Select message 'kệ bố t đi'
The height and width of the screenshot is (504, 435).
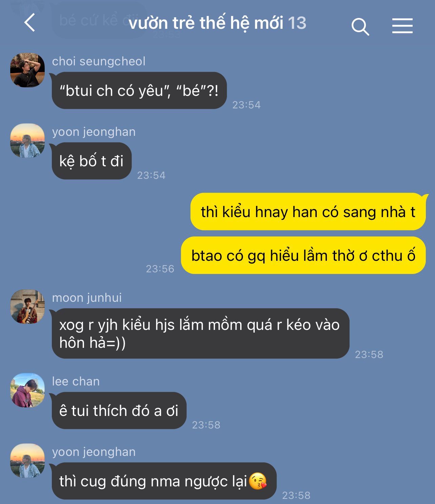point(91,161)
